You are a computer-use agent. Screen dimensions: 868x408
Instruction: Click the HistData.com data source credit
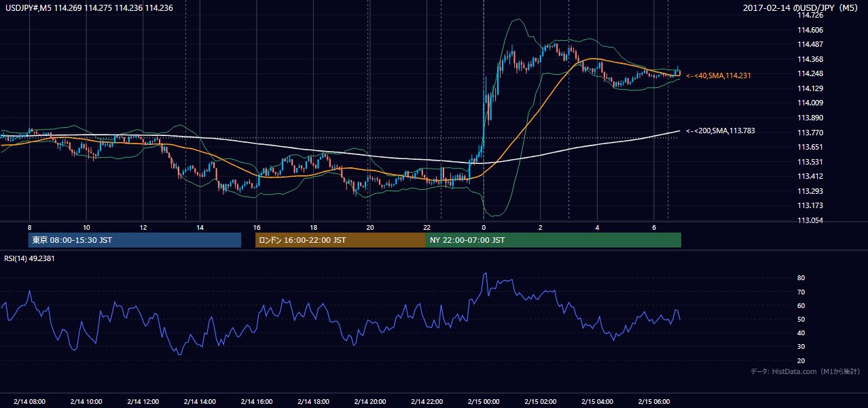click(805, 371)
